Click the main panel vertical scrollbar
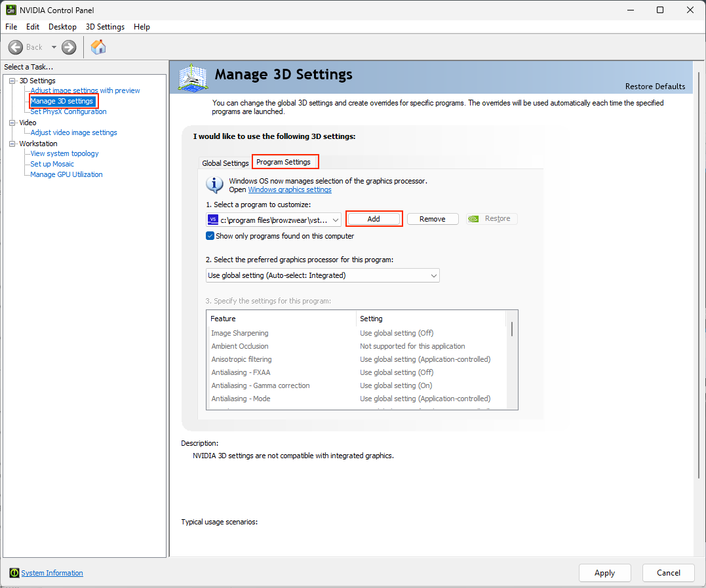This screenshot has height=588, width=706. [699, 275]
